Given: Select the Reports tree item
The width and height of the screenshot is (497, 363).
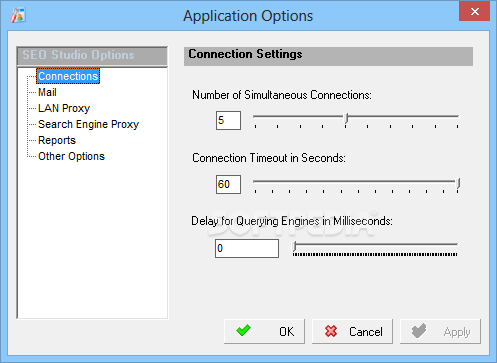Looking at the screenshot, I should 57,140.
